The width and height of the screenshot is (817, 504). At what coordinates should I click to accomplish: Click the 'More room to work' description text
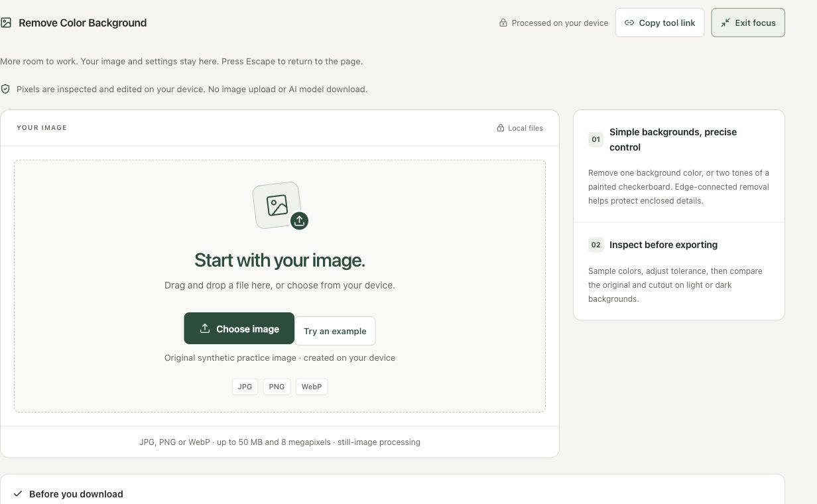(x=182, y=61)
